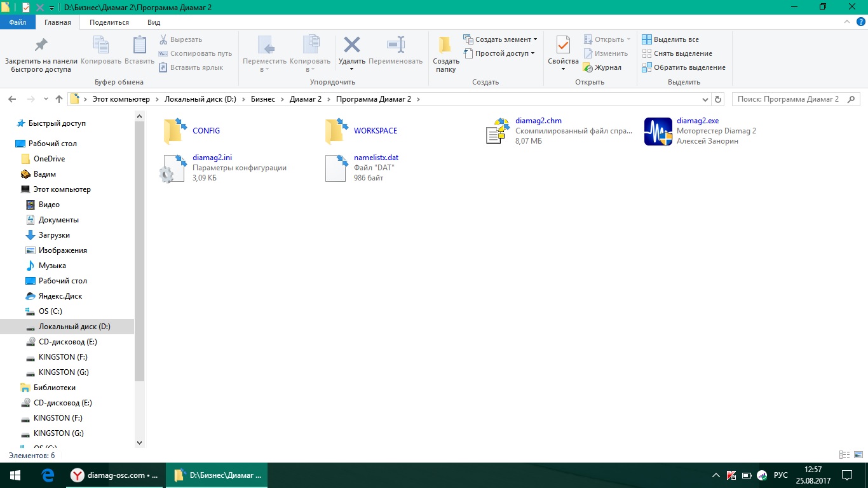Pin folder to Quick access panel
The height and width of the screenshot is (488, 868).
coord(41,54)
